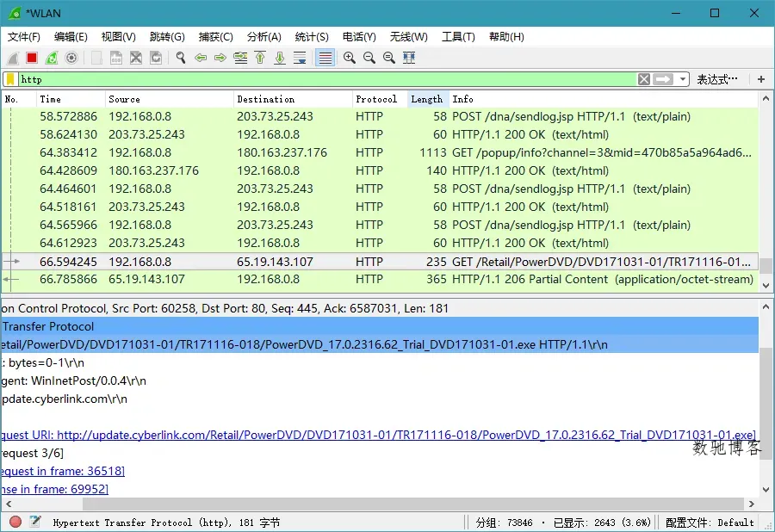
Task: Open the 编辑(E) menu
Action: 71,37
